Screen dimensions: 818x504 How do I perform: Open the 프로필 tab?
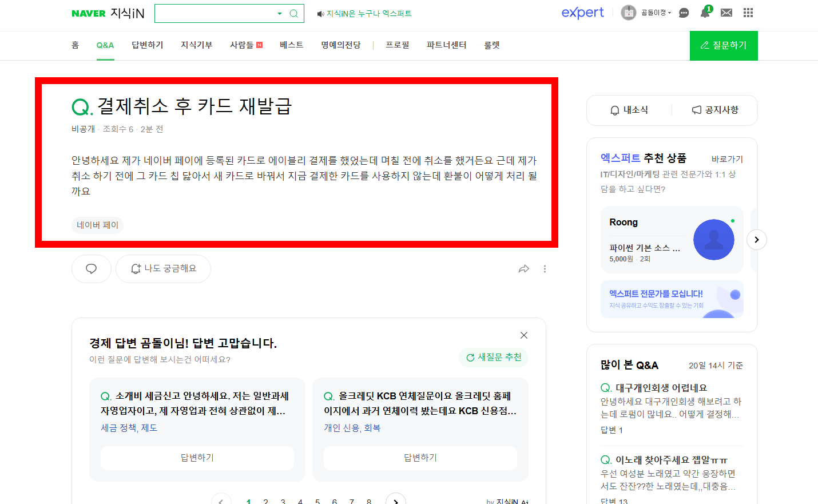pos(398,45)
